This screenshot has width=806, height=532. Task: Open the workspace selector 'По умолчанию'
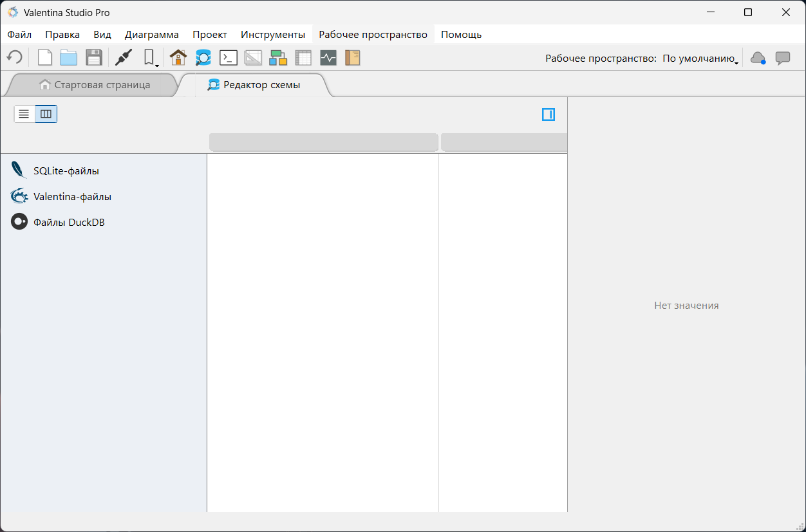pos(700,59)
